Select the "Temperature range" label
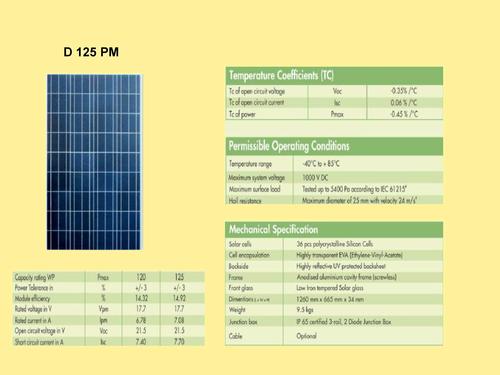The width and height of the screenshot is (500, 375). [250, 164]
